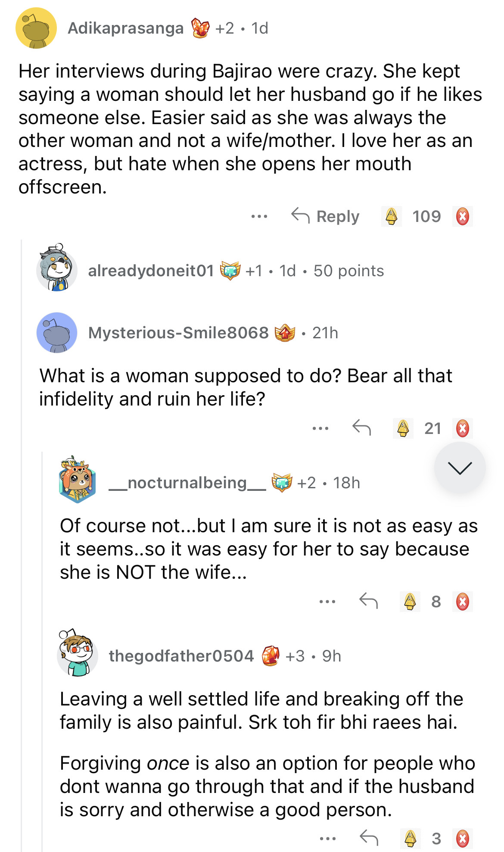Open three-dot menu on __nocturnalbeing__'s comment

[x=327, y=602]
